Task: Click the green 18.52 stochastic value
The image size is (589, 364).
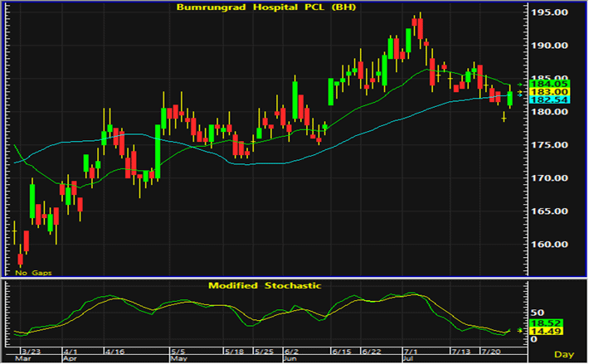Action: click(x=546, y=323)
